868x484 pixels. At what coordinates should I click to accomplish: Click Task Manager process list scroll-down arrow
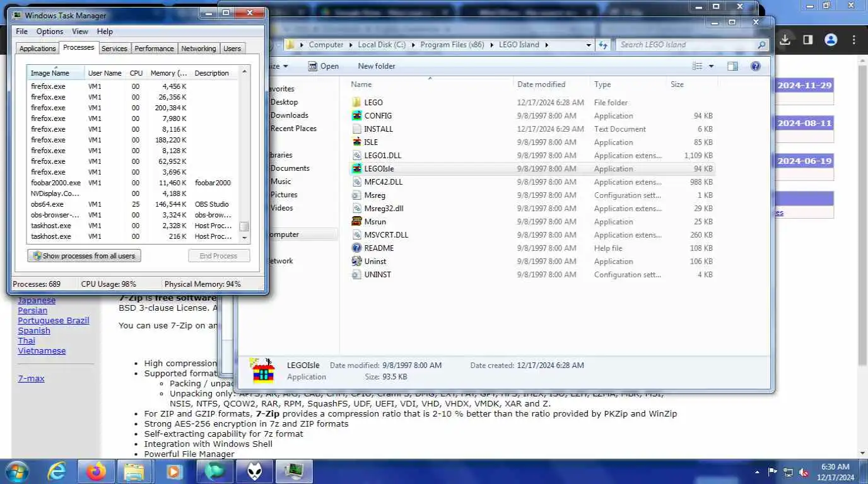(x=245, y=238)
